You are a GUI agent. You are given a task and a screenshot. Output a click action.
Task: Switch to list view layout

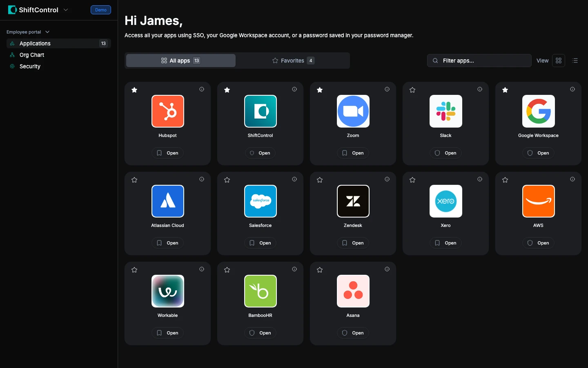[575, 61]
